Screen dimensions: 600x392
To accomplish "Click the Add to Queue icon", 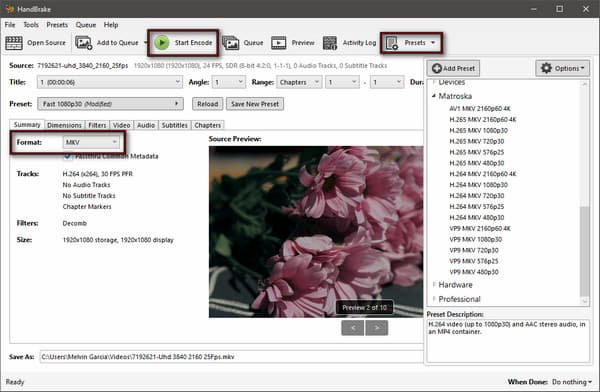I will tap(83, 43).
